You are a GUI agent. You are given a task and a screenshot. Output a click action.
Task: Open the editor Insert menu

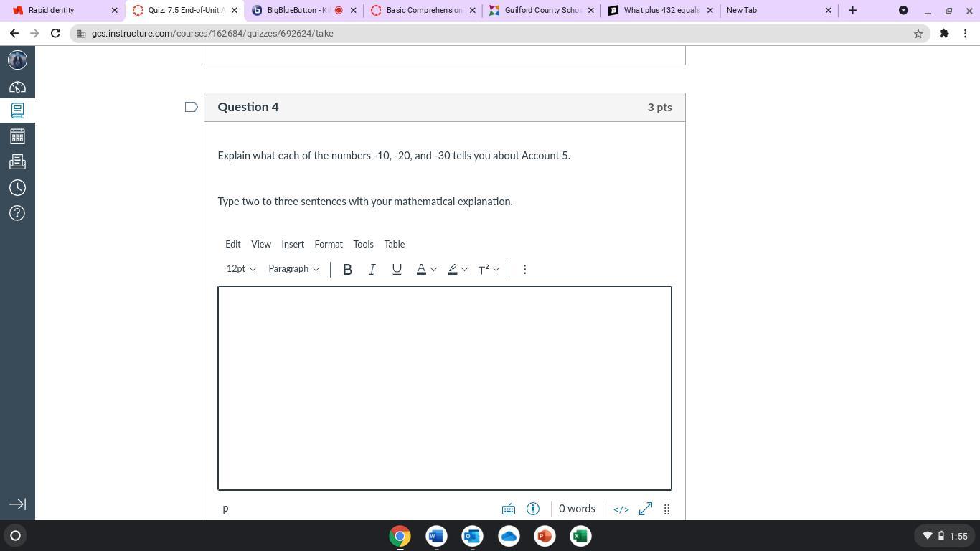click(x=293, y=244)
